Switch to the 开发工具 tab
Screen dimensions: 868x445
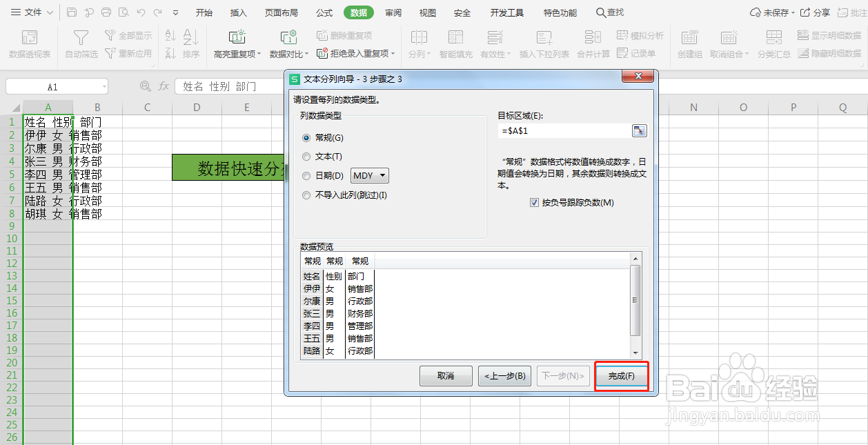coord(507,12)
